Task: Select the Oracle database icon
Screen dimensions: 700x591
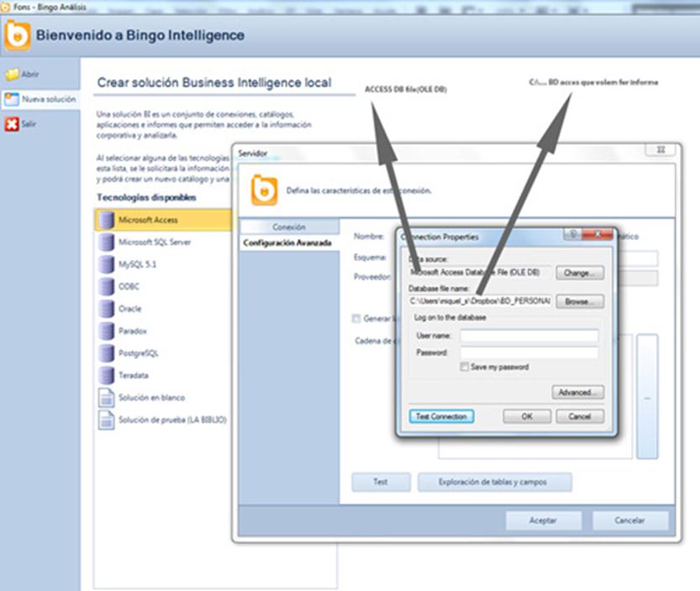Action: [106, 309]
